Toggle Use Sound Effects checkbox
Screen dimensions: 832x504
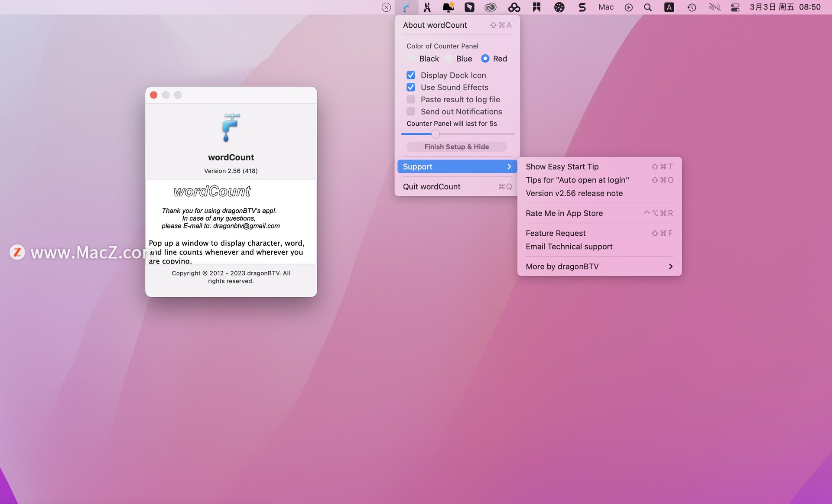(411, 88)
